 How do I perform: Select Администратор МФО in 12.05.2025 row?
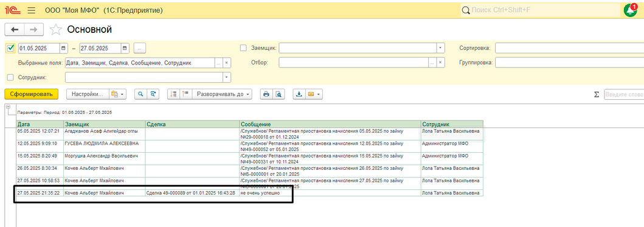[452, 147]
